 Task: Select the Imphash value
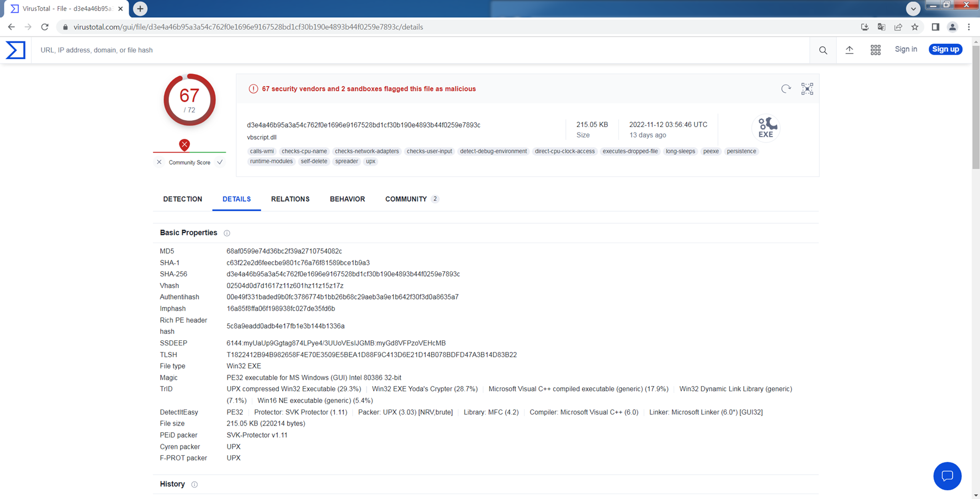point(280,309)
